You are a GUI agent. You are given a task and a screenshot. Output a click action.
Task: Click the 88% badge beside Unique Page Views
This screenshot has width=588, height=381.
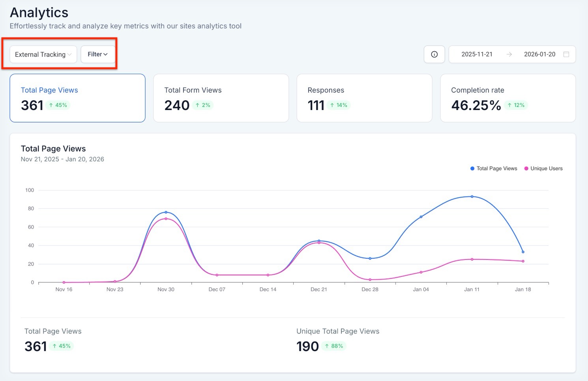point(333,346)
